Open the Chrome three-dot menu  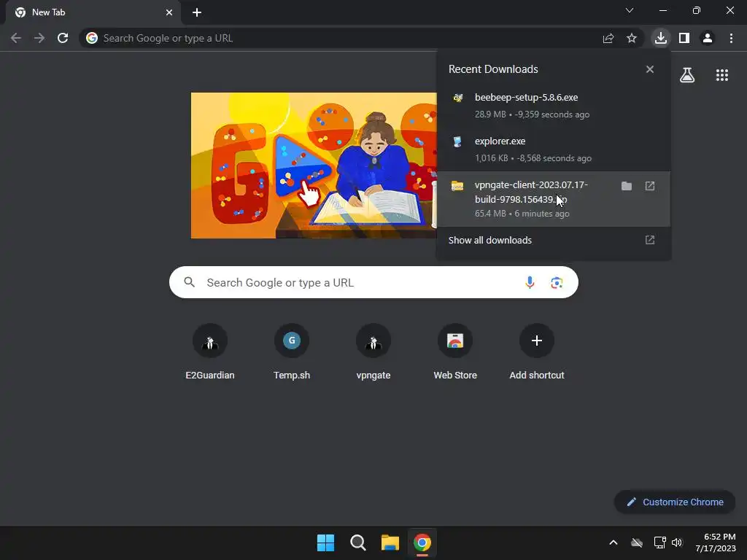point(731,38)
